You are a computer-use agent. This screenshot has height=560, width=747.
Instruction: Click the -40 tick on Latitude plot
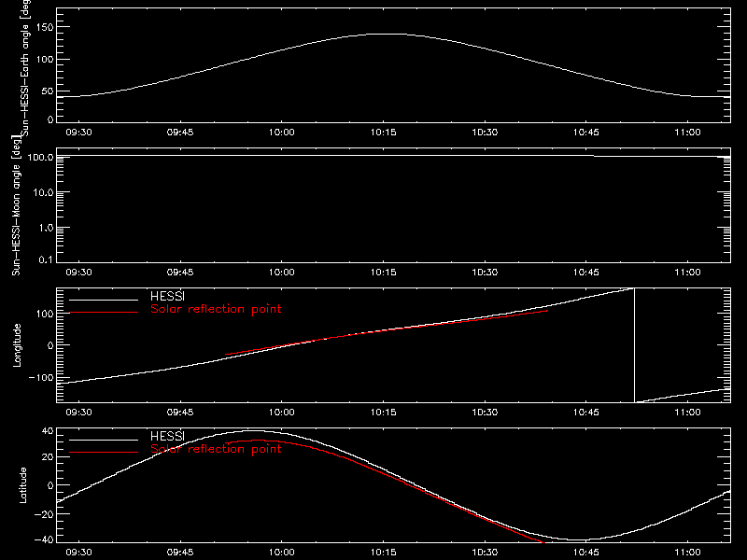pyautogui.click(x=44, y=539)
